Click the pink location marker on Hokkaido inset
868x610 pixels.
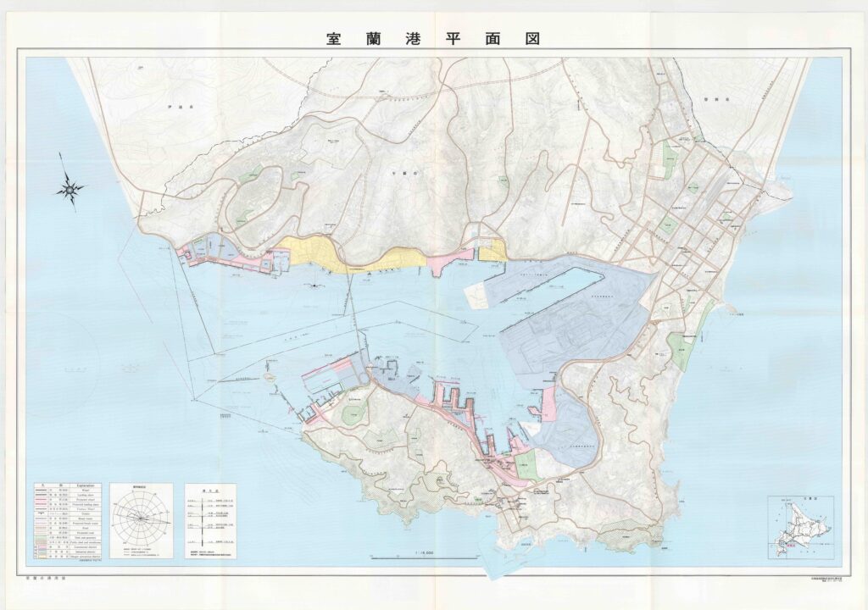tap(792, 546)
